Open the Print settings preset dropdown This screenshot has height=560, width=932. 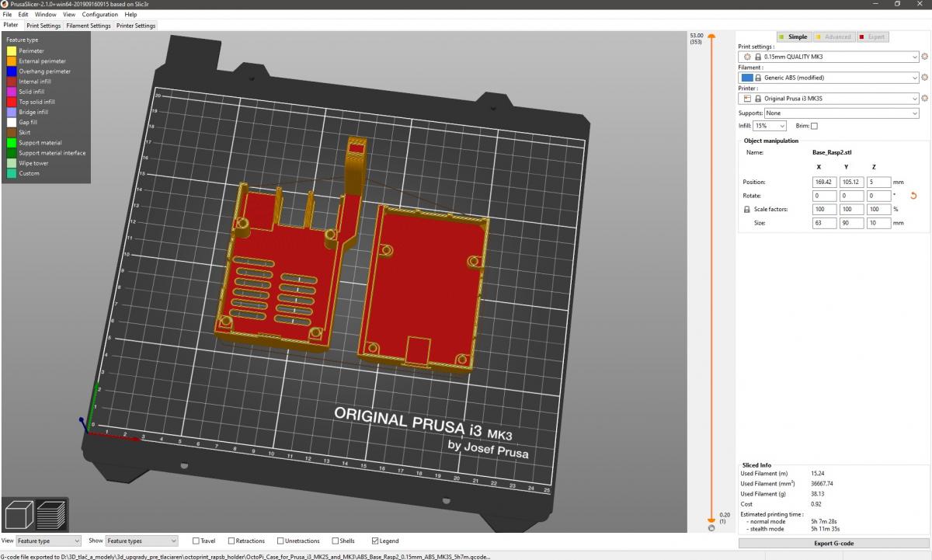tap(829, 57)
